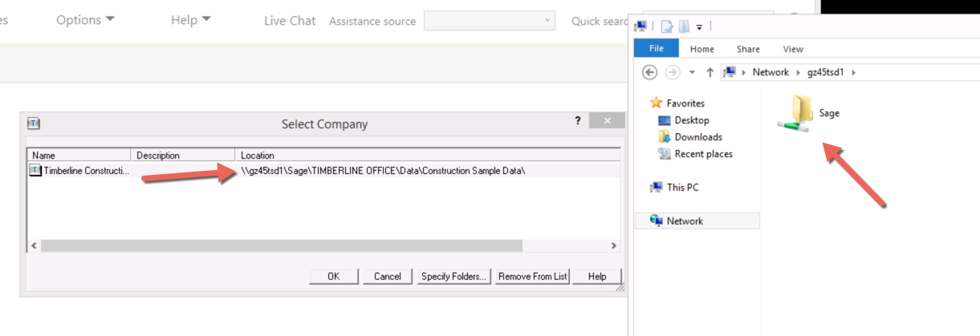The width and height of the screenshot is (980, 336).
Task: Click the question mark help icon in dialog title
Action: (x=577, y=120)
